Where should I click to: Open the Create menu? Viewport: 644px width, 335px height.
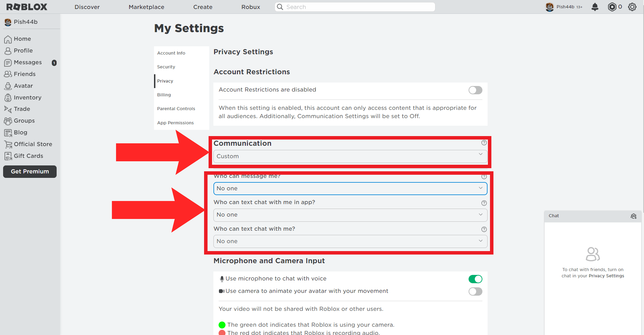tap(203, 7)
